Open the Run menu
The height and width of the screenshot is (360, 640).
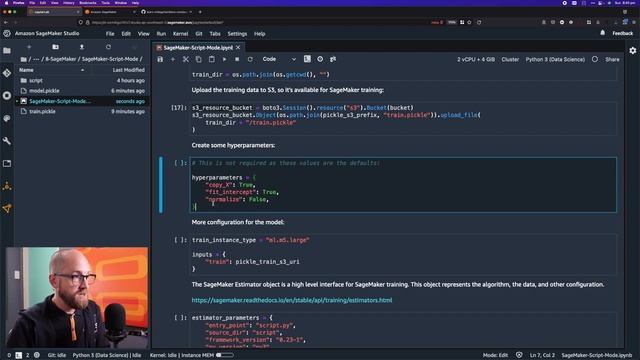pos(161,34)
